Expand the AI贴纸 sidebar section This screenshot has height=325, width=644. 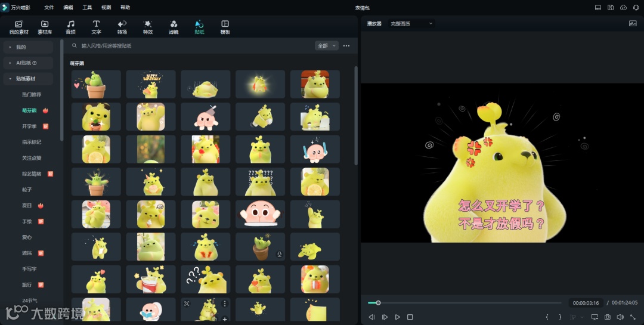pyautogui.click(x=29, y=63)
